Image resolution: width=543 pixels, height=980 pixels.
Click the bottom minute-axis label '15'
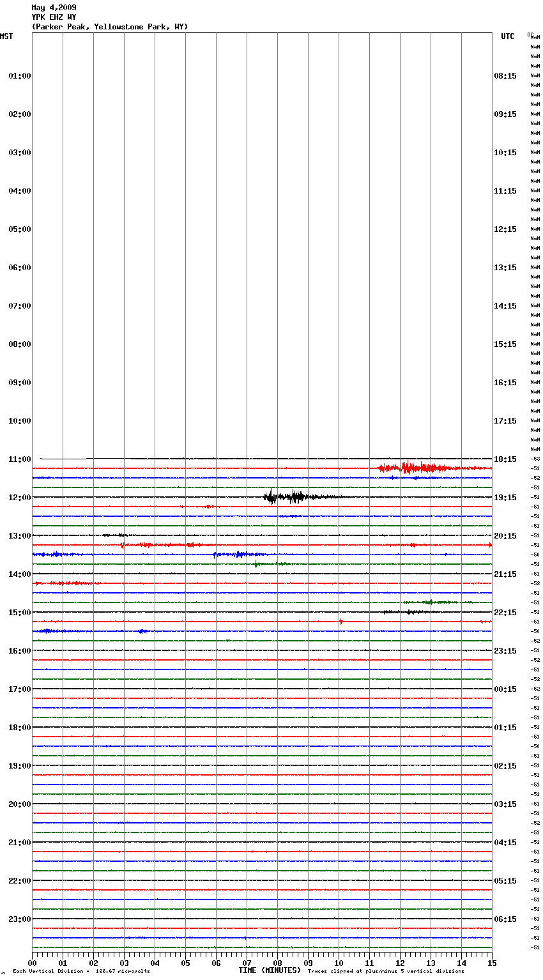coord(492,963)
